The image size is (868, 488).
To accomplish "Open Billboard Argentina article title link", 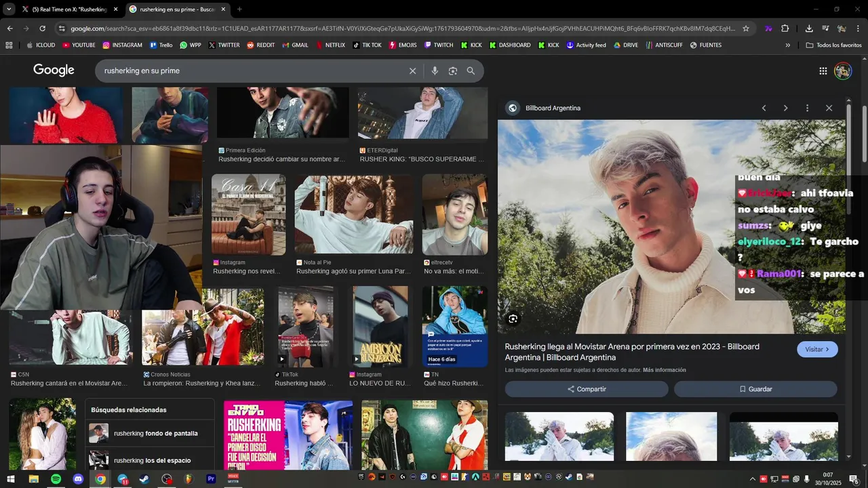I will [632, 352].
